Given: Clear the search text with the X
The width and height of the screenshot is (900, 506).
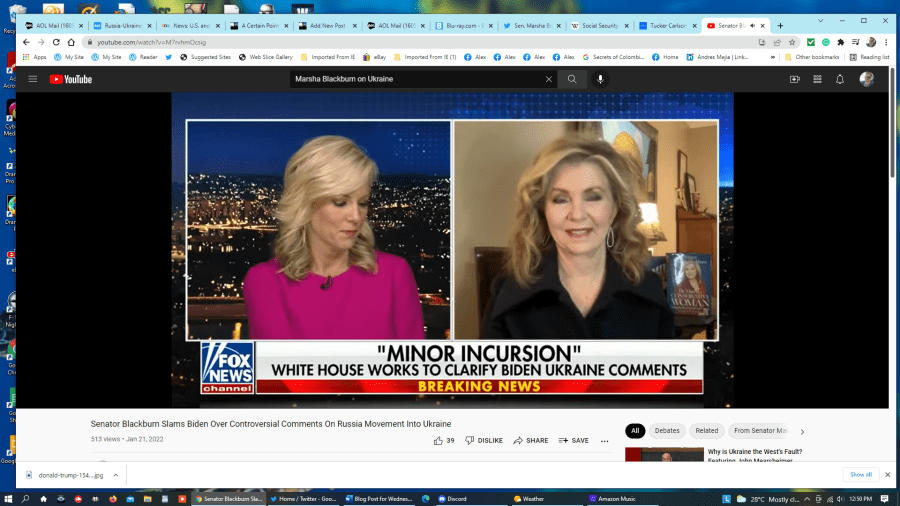Looking at the screenshot, I should (x=548, y=79).
